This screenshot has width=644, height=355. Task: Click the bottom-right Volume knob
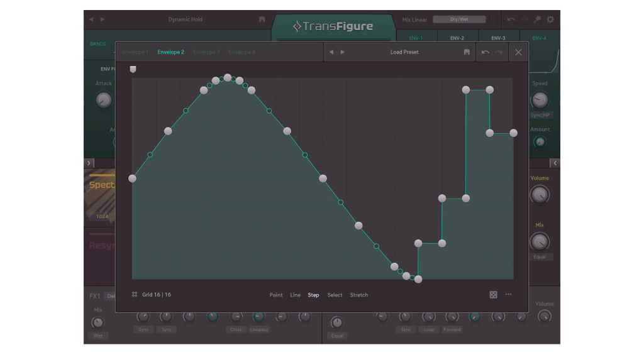(545, 317)
